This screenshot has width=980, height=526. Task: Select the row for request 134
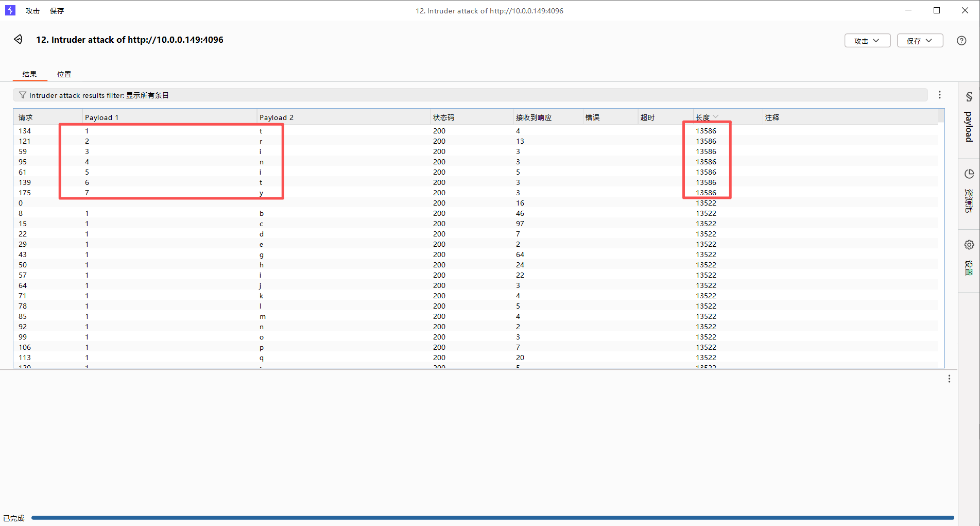point(475,131)
